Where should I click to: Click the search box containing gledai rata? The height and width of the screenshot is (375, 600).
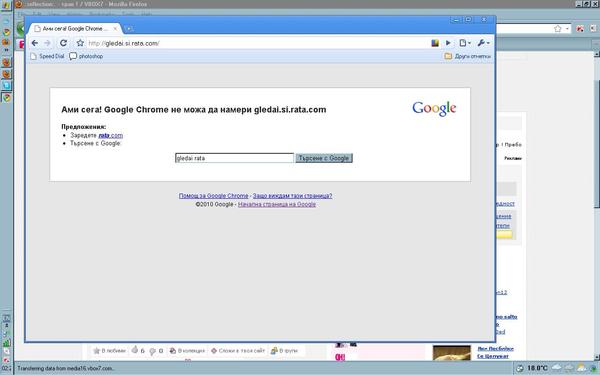tap(234, 158)
